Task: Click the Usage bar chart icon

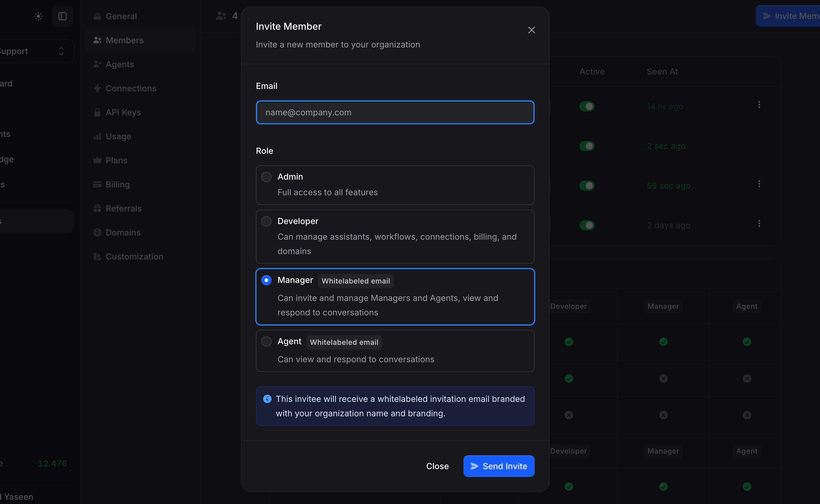Action: point(97,136)
